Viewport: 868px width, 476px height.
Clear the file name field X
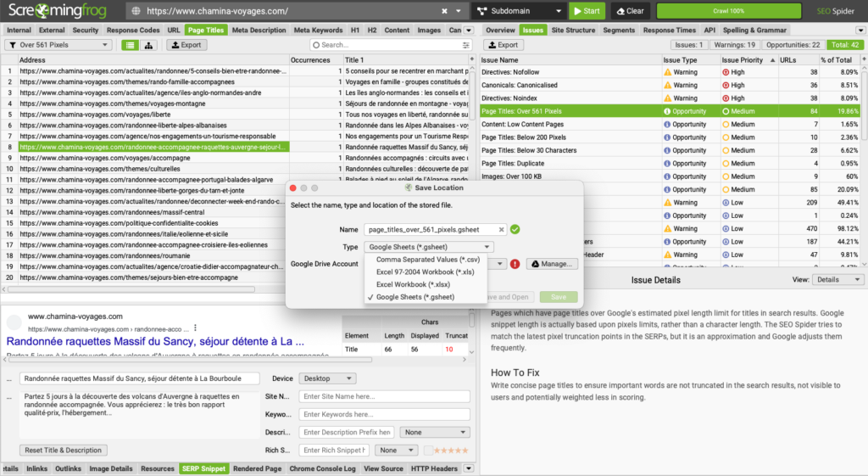coord(501,229)
